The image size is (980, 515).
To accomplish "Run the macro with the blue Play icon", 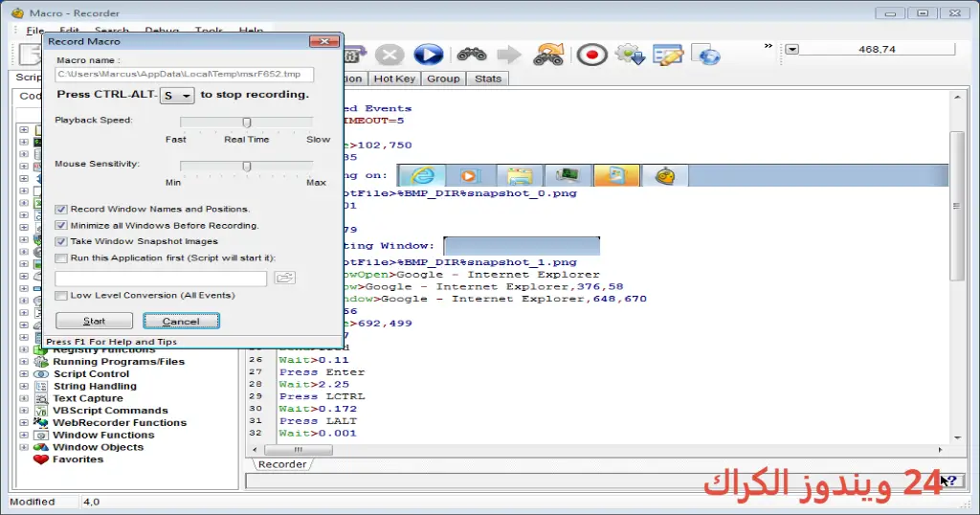I will point(428,55).
